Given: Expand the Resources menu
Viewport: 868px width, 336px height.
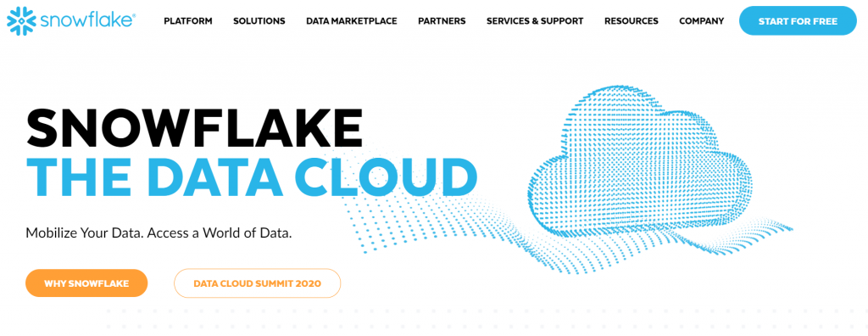Looking at the screenshot, I should click(631, 21).
